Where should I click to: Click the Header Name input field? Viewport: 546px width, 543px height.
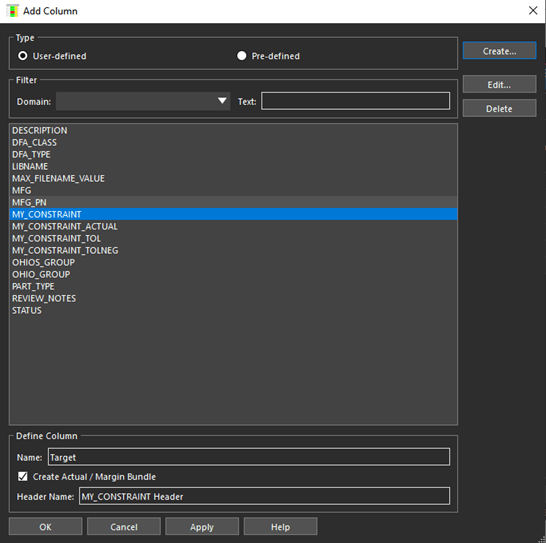pyautogui.click(x=264, y=496)
